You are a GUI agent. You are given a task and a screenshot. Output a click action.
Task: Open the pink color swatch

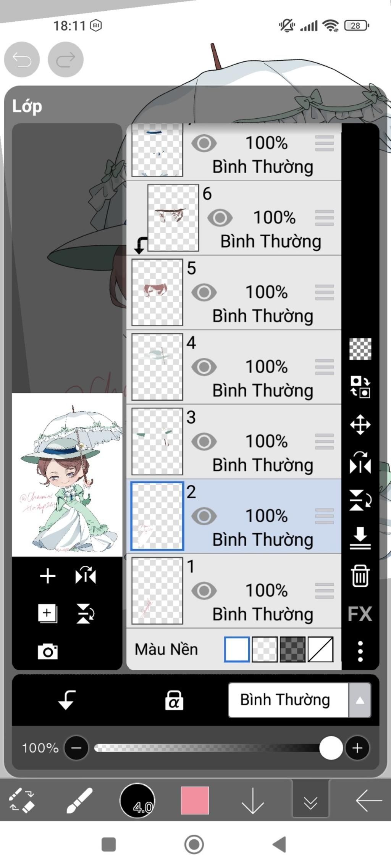point(195,800)
